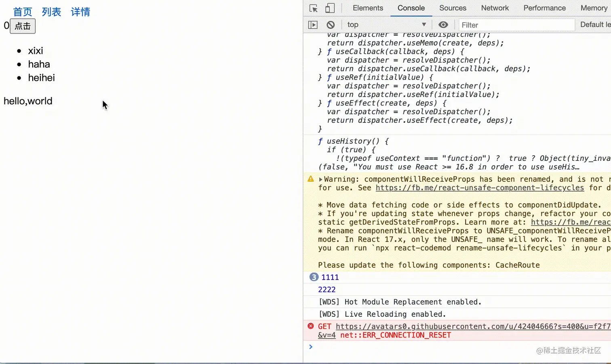Open the Default levels dropdown
This screenshot has height=364, width=611.
tap(595, 25)
